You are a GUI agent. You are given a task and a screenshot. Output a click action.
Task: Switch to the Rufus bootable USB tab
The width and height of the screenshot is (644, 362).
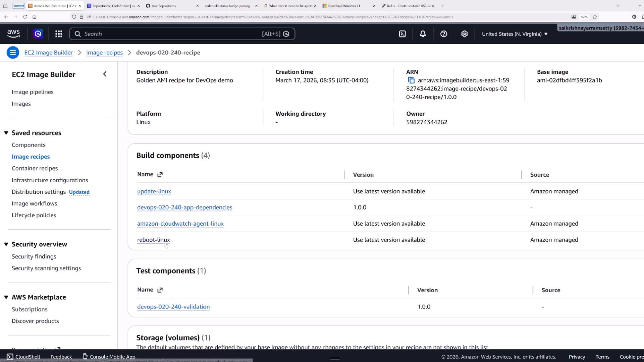[408, 6]
